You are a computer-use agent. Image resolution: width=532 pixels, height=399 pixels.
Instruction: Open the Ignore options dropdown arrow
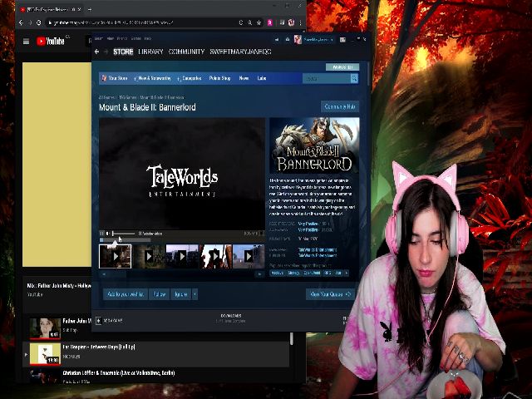[195, 294]
